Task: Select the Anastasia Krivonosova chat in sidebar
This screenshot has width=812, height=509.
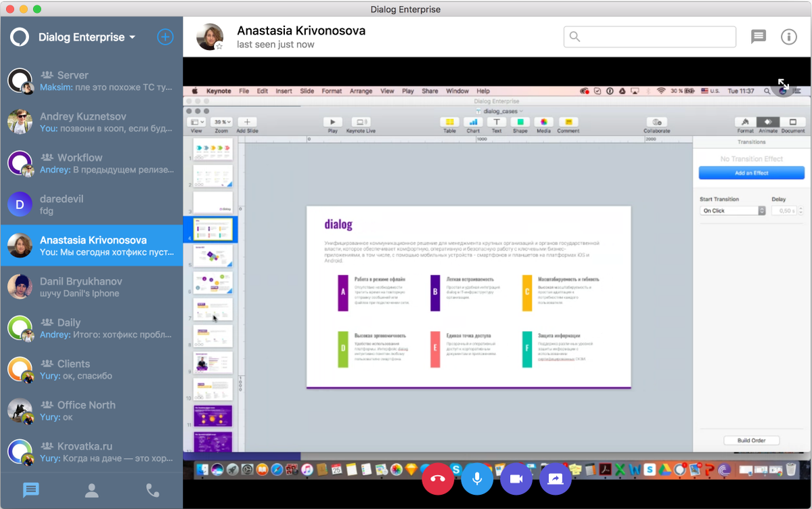Action: [x=91, y=246]
